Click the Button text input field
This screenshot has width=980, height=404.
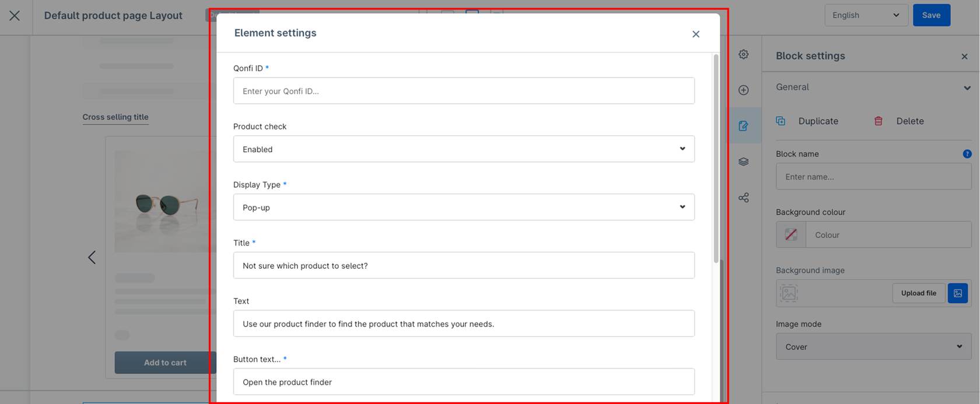pos(464,382)
